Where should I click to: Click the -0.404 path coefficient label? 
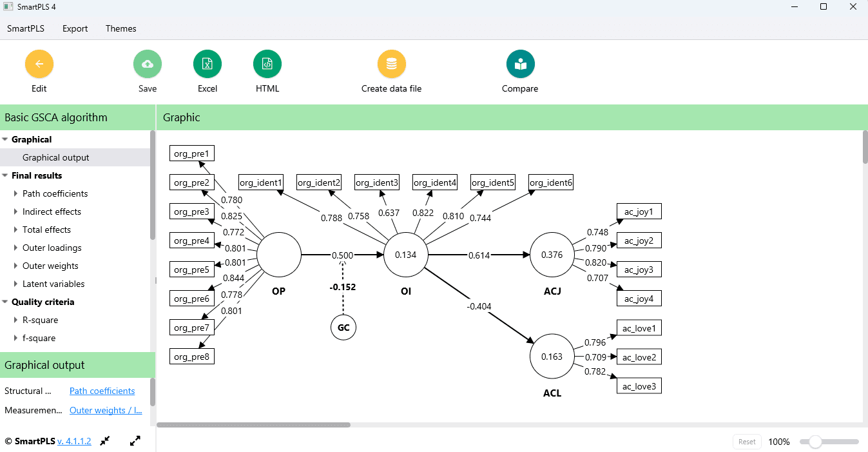(x=478, y=306)
